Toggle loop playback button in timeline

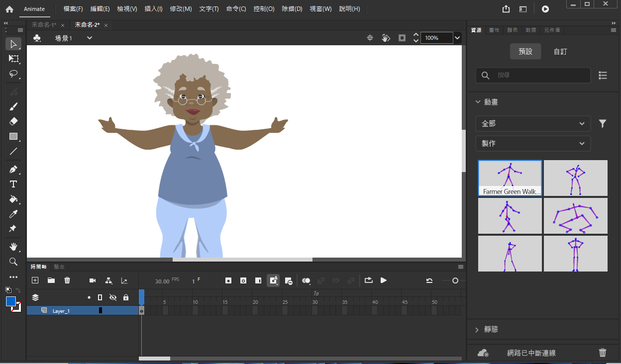point(368,280)
